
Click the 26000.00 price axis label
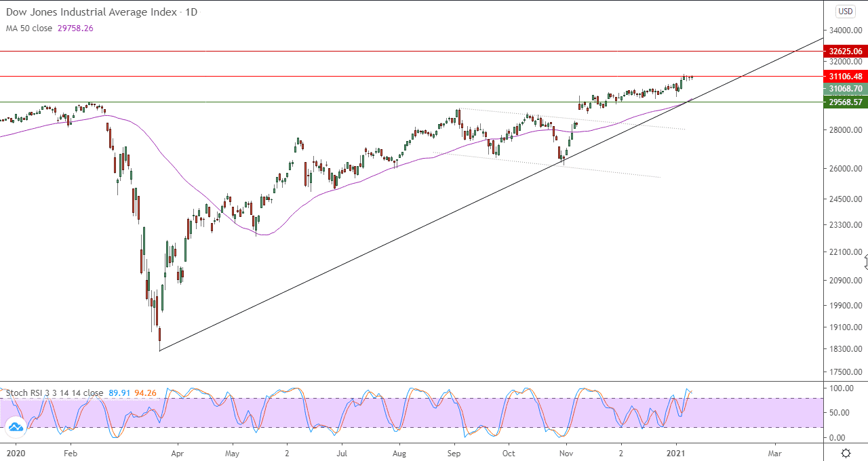tap(845, 169)
